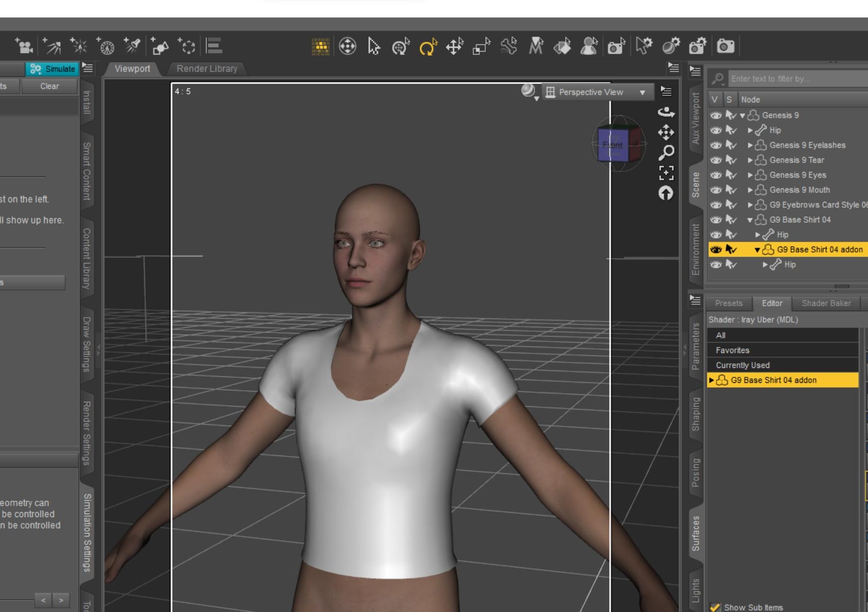Screen dimensions: 868x612
Task: Select the Rotate tool in the toolbar
Action: 428,47
